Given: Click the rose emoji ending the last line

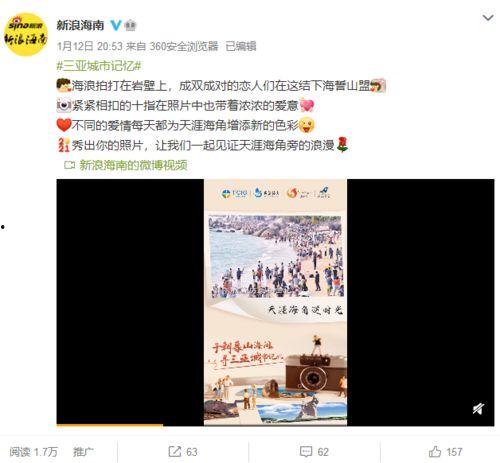Looking at the screenshot, I should click(343, 145).
